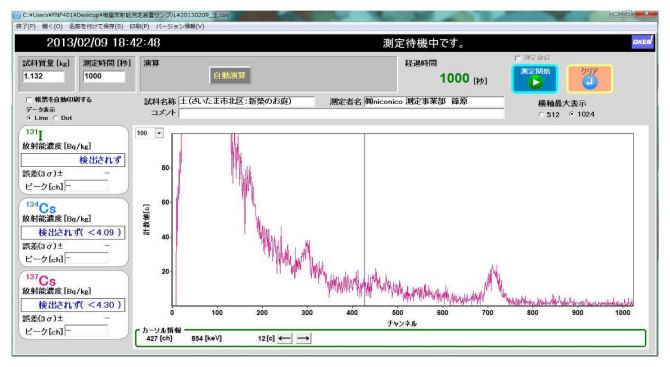Click the 134Cs result showing <4.09
The image size is (670, 367).
coord(73,233)
